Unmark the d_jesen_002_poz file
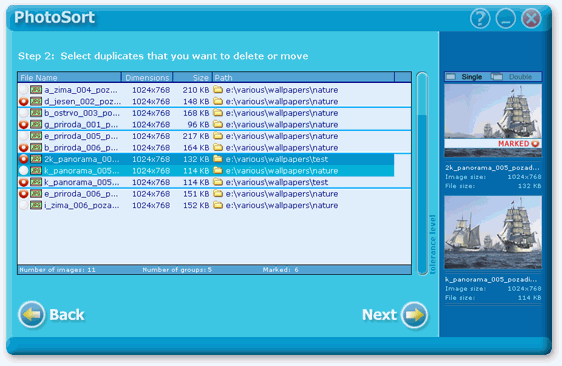The width and height of the screenshot is (562, 366). (x=24, y=101)
